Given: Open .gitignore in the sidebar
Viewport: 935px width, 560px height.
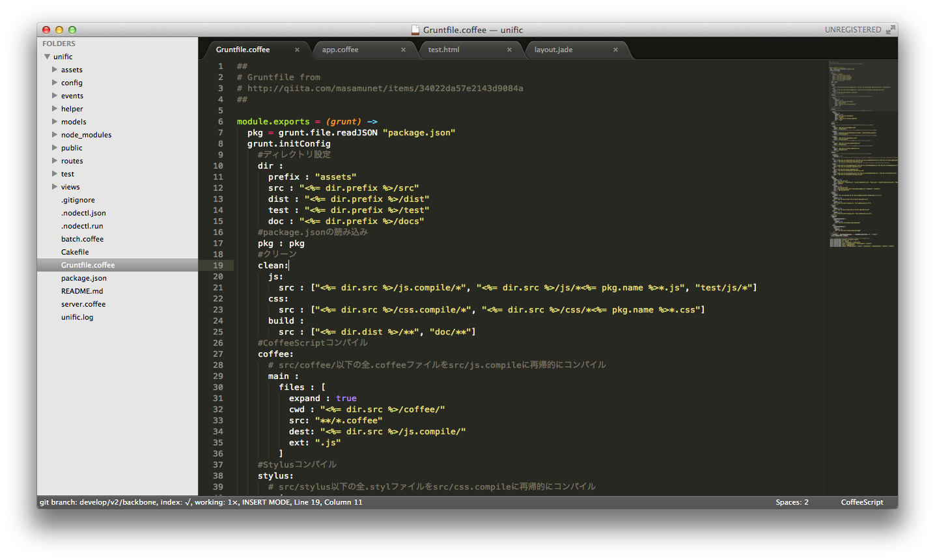Looking at the screenshot, I should 77,200.
